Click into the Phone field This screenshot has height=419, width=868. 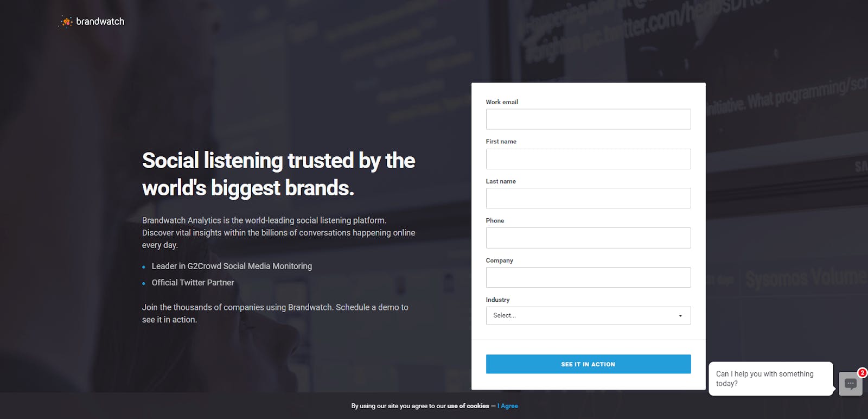click(588, 238)
